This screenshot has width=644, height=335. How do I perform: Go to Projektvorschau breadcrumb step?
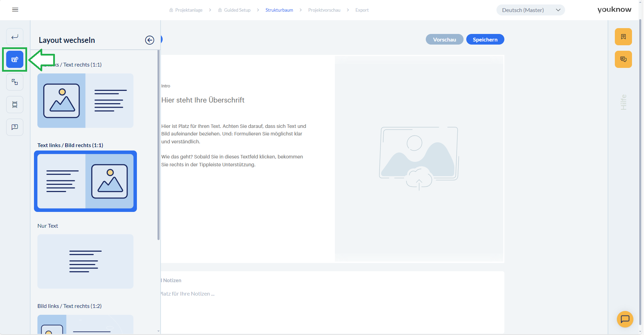(324, 10)
